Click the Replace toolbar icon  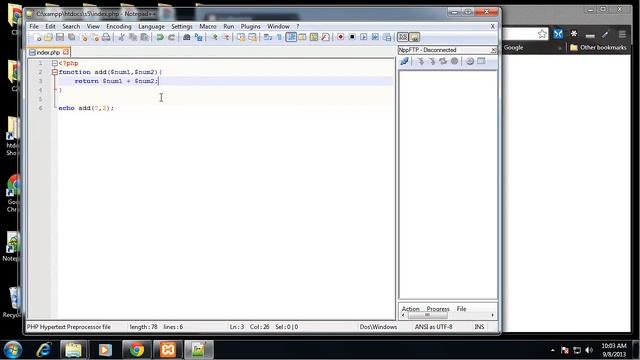click(x=198, y=38)
